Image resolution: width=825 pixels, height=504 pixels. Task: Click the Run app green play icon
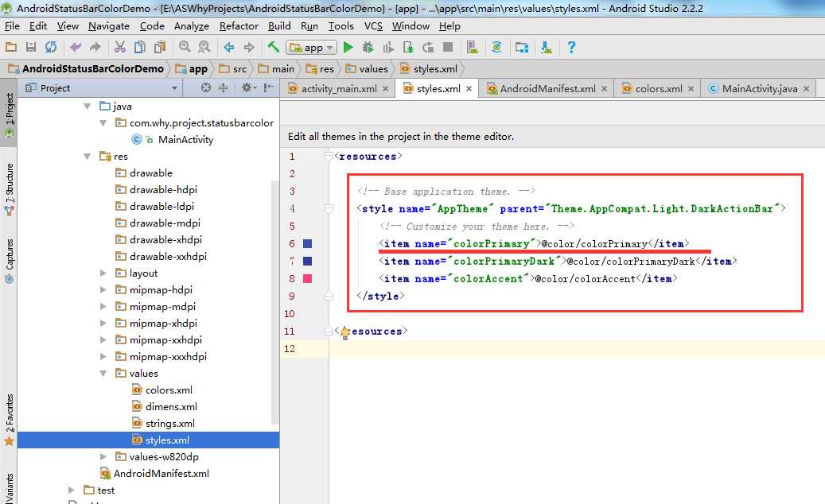click(x=348, y=48)
